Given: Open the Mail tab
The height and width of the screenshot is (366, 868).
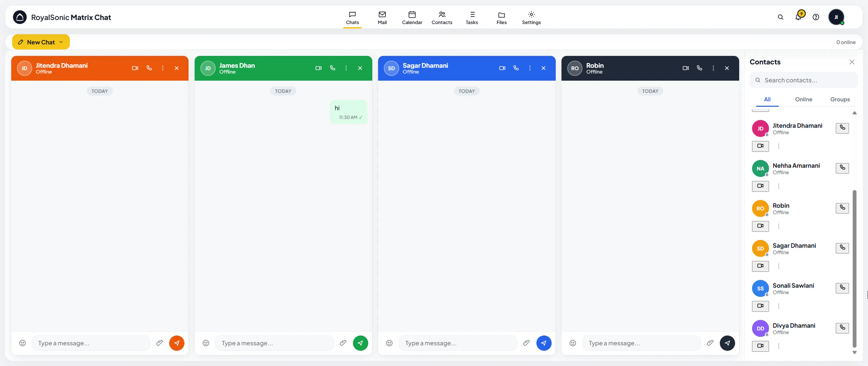Looking at the screenshot, I should pyautogui.click(x=382, y=18).
